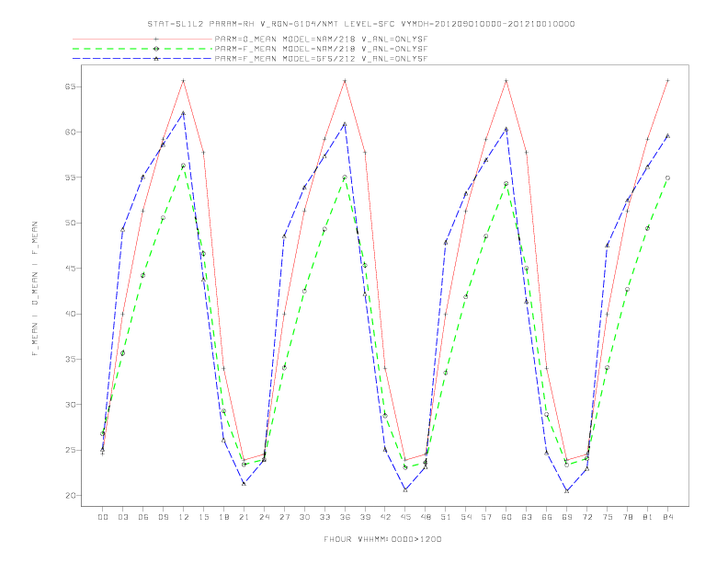Image resolution: width=728 pixels, height=563 pixels.
Task: Select legend entry PARM=F_MEAN MODEL=NAM/218
Action: 321,49
